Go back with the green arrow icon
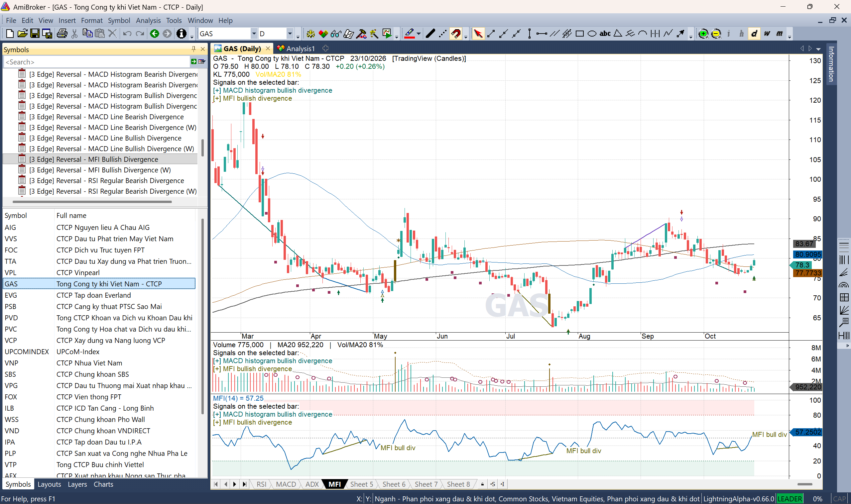 pyautogui.click(x=155, y=34)
